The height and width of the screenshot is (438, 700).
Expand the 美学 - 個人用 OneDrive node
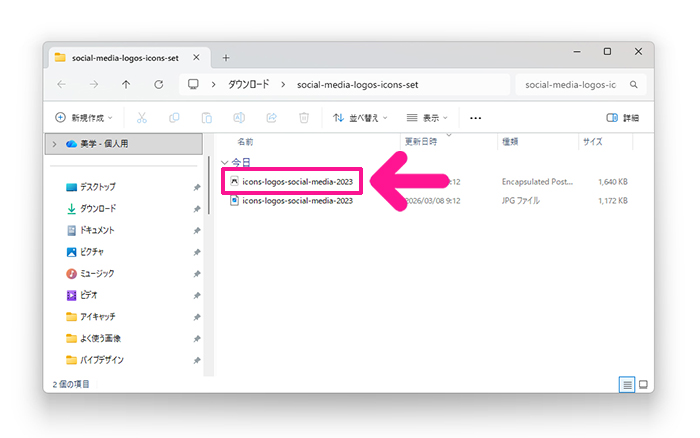click(x=54, y=144)
